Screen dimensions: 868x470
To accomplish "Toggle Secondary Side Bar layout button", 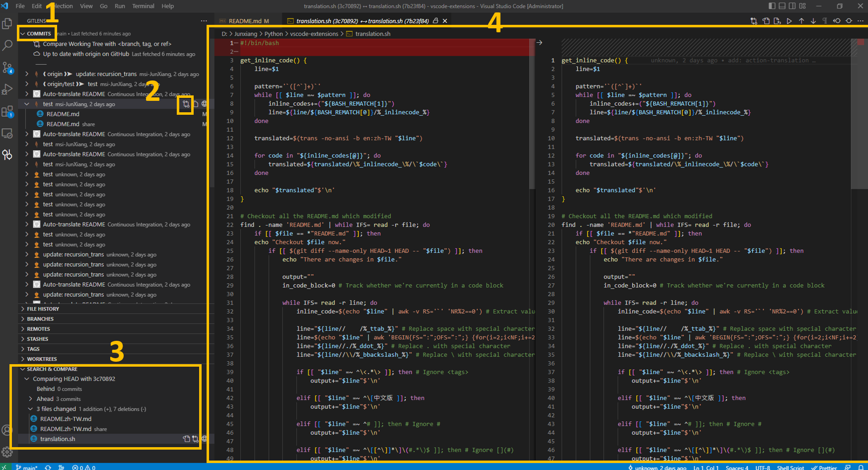I will [793, 6].
